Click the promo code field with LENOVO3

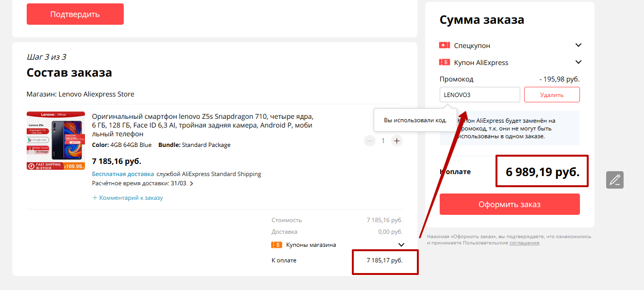479,95
